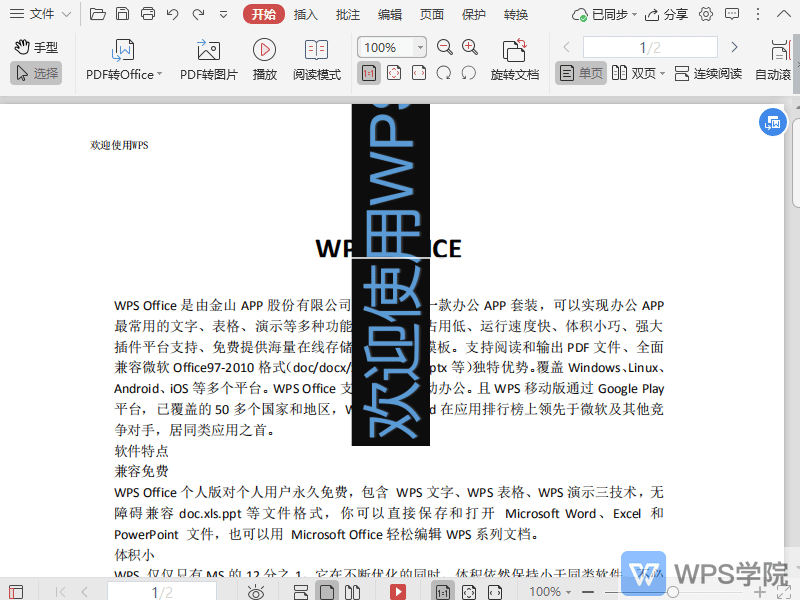Select the Hand (手型) tool

point(36,47)
